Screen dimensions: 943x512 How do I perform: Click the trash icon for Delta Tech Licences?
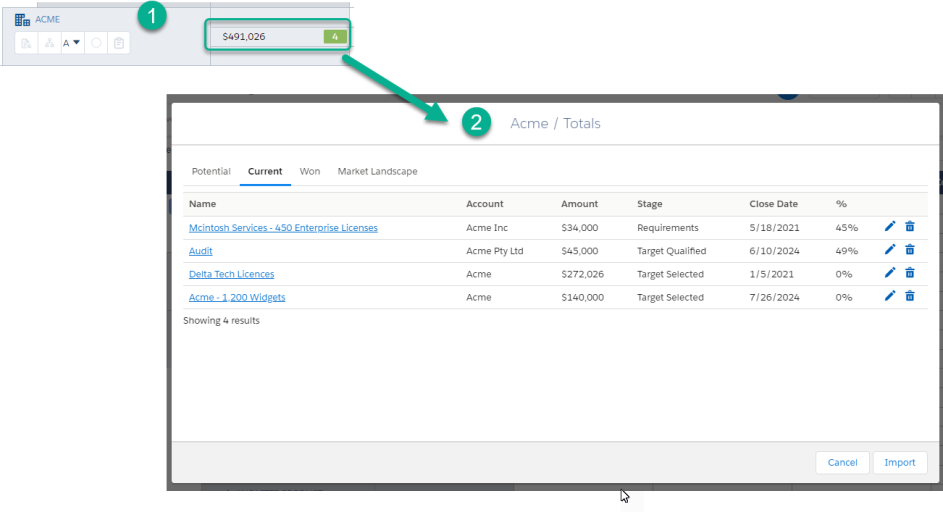click(x=910, y=273)
